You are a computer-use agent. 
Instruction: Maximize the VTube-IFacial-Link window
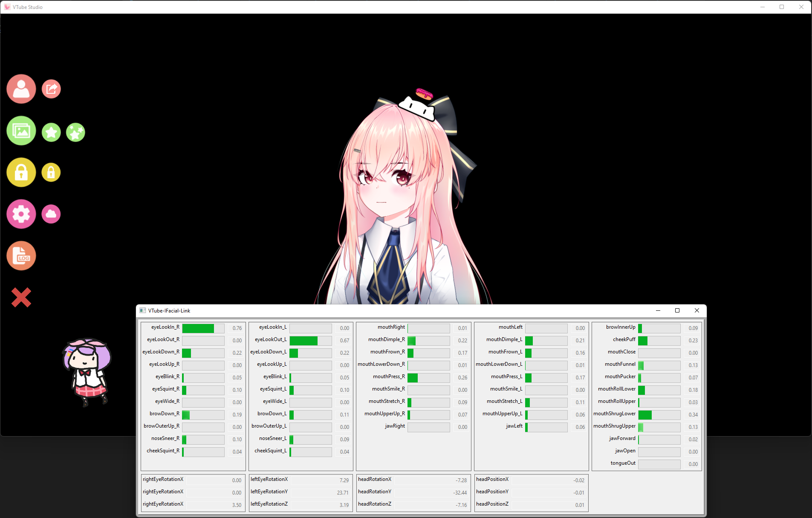point(677,310)
